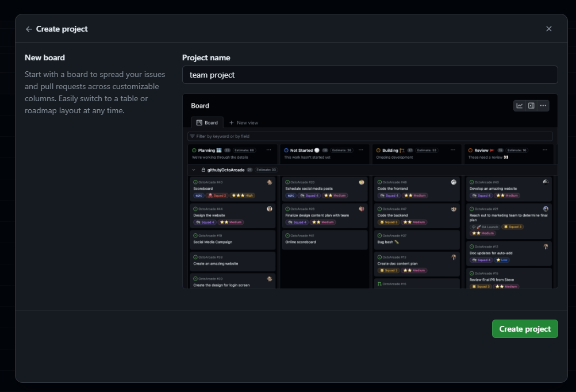
Task: Open the Doc updates for auto-add card
Action: pos(509,253)
